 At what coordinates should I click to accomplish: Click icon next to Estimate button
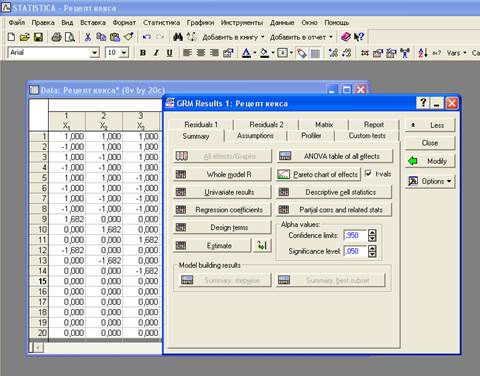click(262, 246)
